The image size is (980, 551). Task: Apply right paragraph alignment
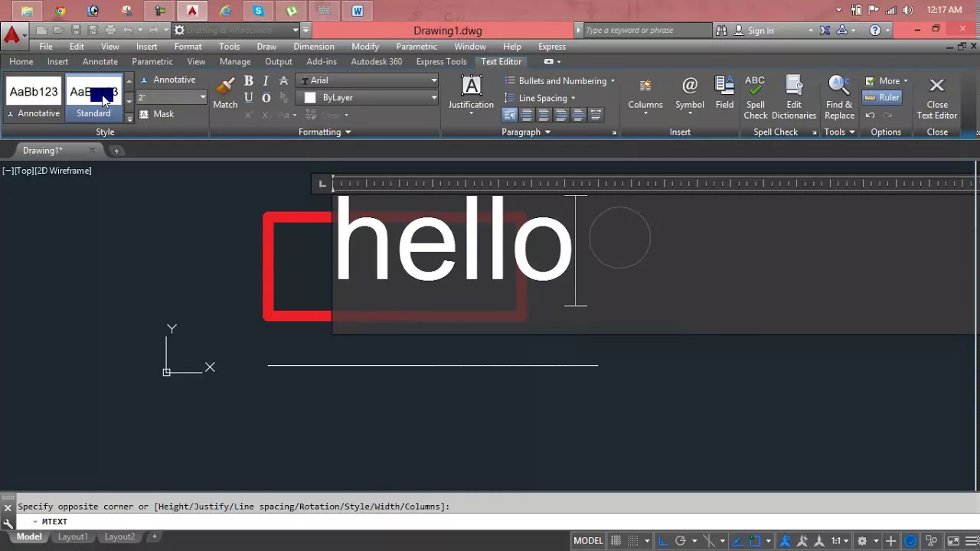(x=561, y=115)
